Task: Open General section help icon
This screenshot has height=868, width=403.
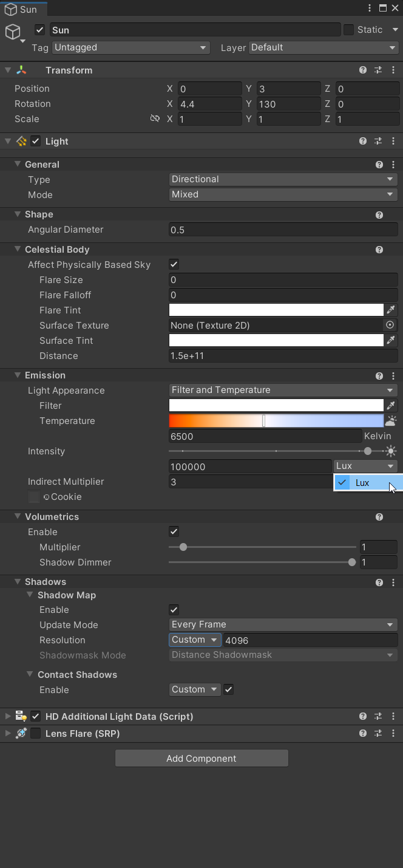Action: click(x=379, y=165)
